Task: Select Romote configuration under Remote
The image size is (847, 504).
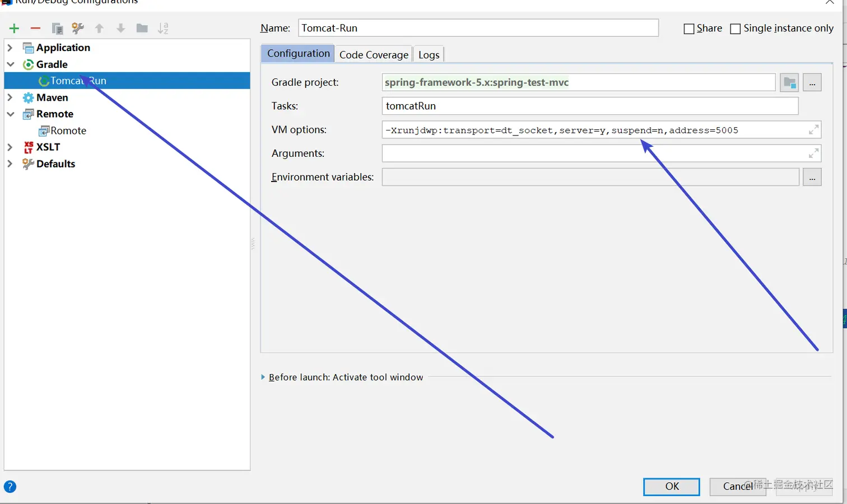Action: pos(68,130)
